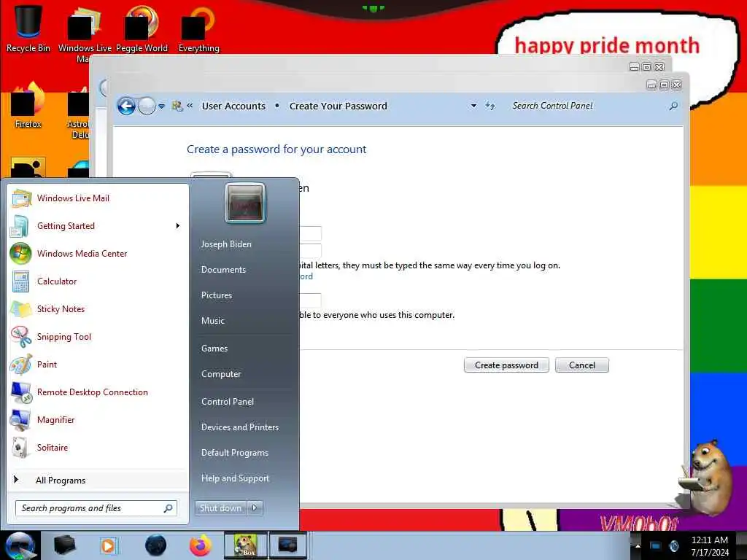The height and width of the screenshot is (560, 747).
Task: Select the Firefox desktop shortcut
Action: point(28,106)
